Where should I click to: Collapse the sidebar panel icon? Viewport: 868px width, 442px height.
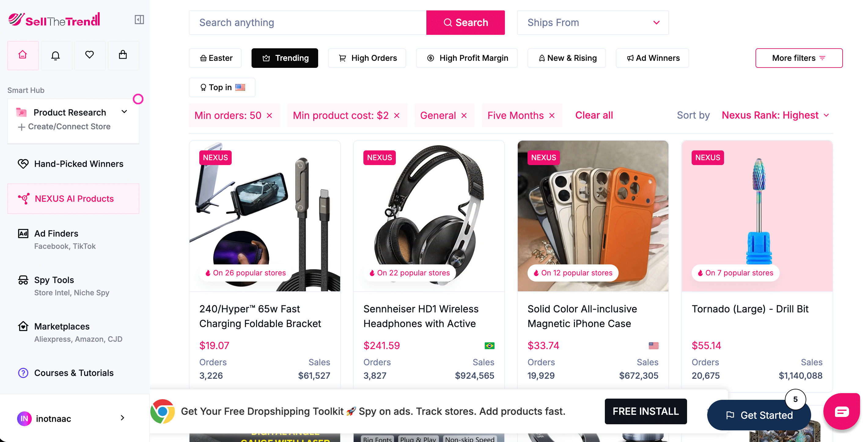[x=139, y=20]
